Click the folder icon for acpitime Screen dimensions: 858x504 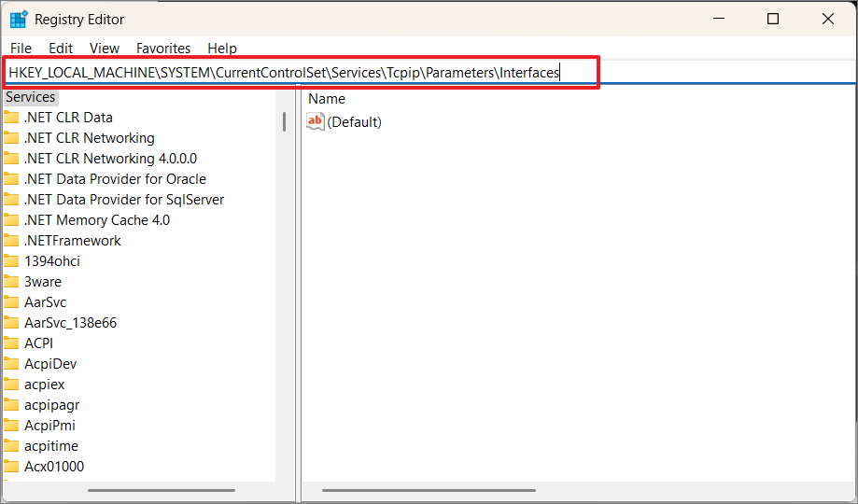11,446
